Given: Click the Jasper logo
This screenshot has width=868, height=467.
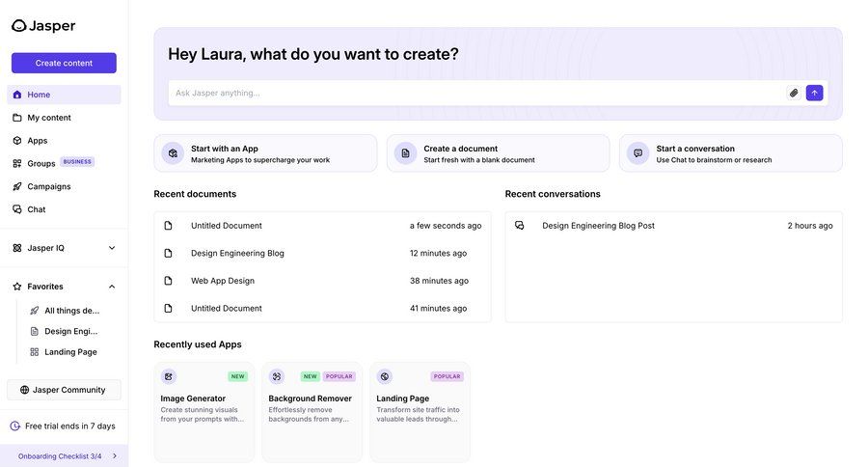Looking at the screenshot, I should 43,25.
